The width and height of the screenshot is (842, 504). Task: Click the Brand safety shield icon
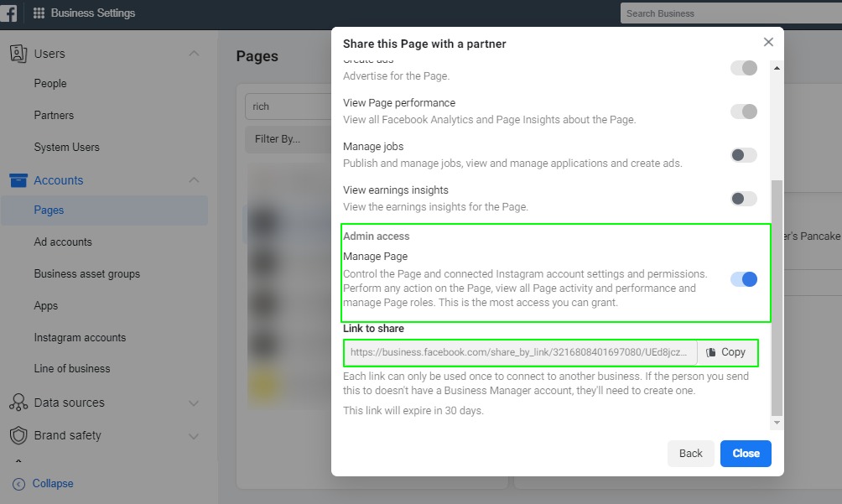(18, 435)
